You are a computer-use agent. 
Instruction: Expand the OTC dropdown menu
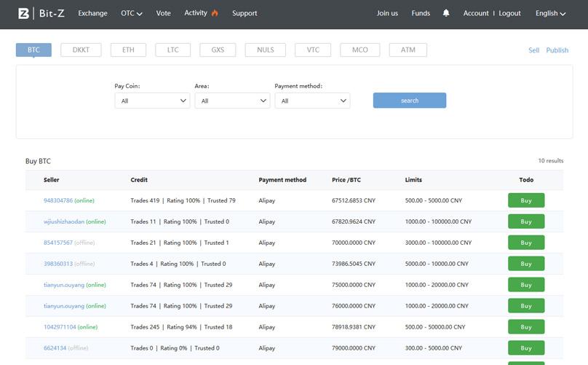tap(131, 13)
